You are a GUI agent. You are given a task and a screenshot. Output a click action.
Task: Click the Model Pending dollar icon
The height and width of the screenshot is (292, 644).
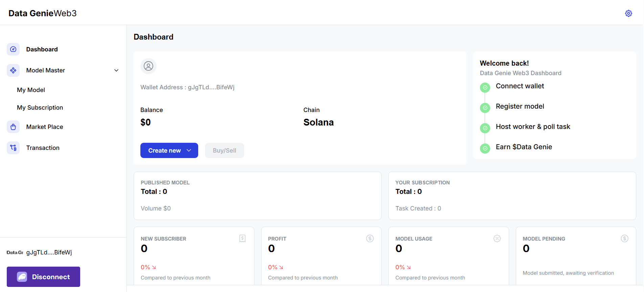coord(625,239)
